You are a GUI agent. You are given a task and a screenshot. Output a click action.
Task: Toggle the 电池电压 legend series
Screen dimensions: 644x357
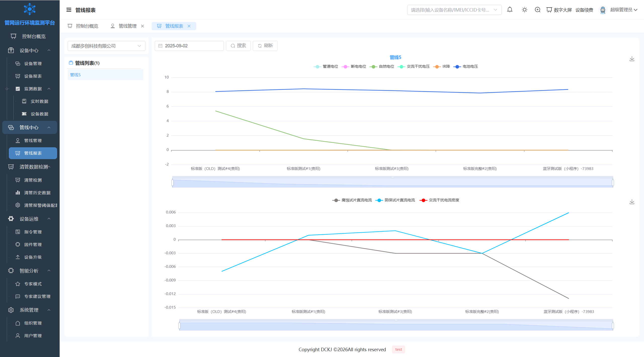click(x=466, y=66)
